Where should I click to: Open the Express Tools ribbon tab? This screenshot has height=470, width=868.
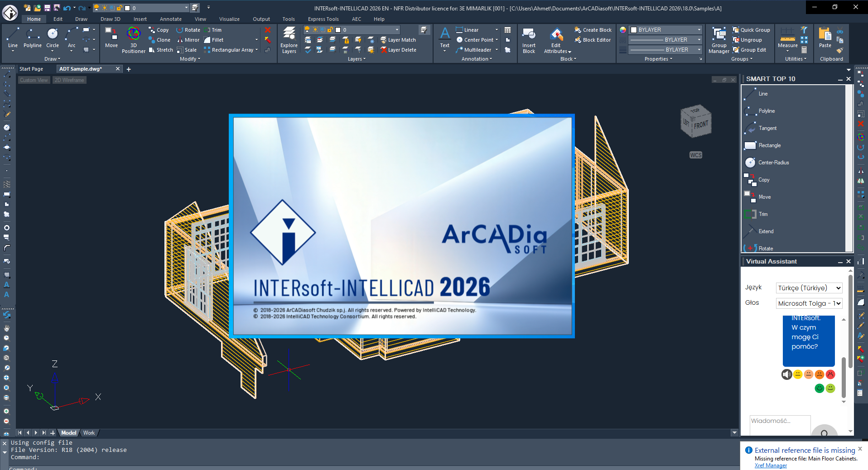tap(323, 19)
